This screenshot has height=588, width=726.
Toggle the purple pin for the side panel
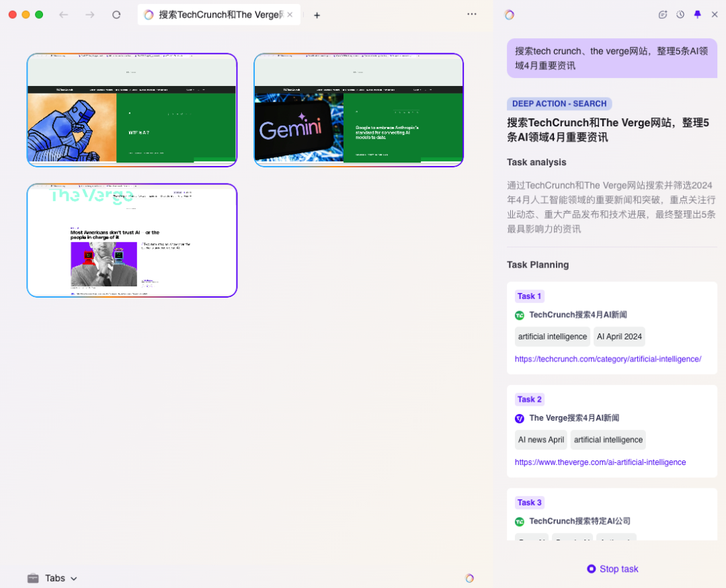point(697,15)
